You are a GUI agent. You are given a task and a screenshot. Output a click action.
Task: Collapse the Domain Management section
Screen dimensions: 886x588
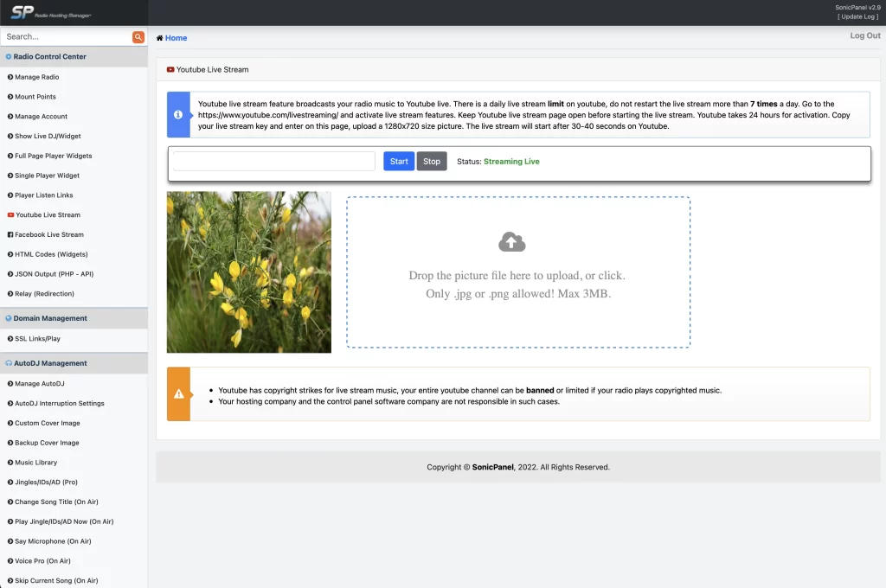click(x=74, y=318)
